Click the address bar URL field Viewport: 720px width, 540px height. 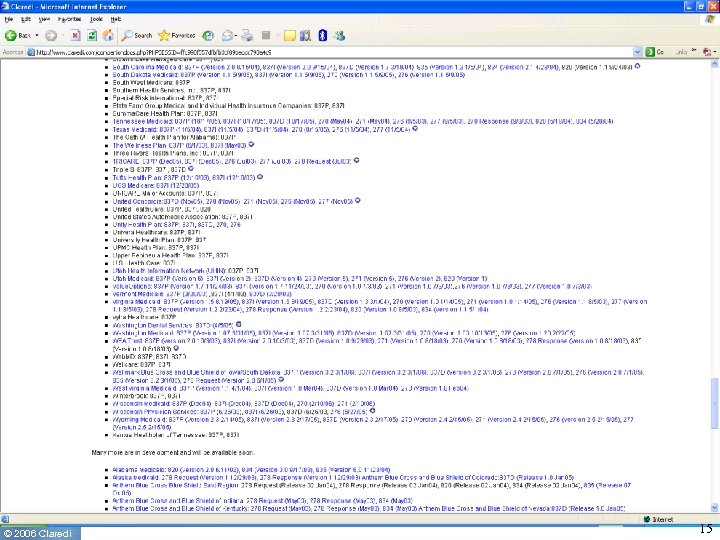tap(334, 52)
